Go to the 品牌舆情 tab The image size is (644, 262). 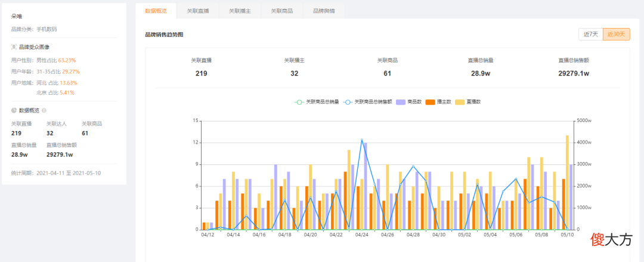click(324, 11)
